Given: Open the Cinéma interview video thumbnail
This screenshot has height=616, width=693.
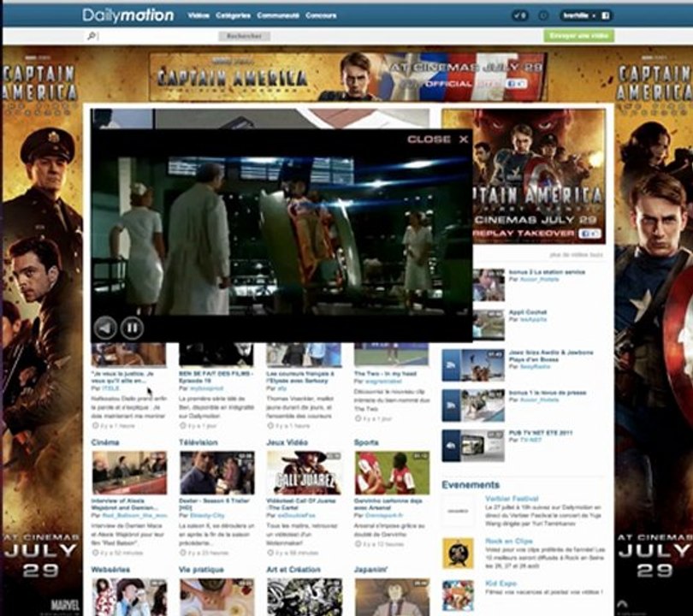Looking at the screenshot, I should [x=129, y=473].
